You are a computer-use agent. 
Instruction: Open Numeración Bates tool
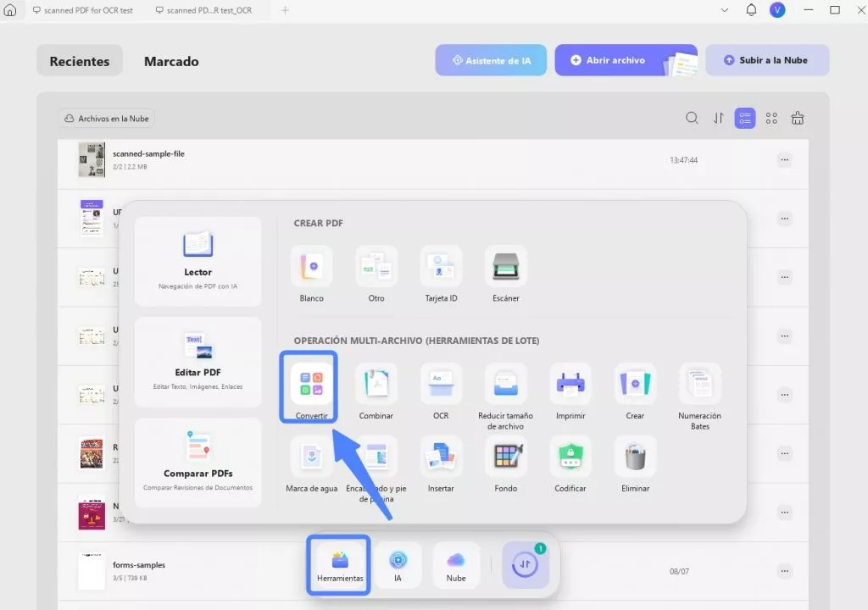[699, 395]
